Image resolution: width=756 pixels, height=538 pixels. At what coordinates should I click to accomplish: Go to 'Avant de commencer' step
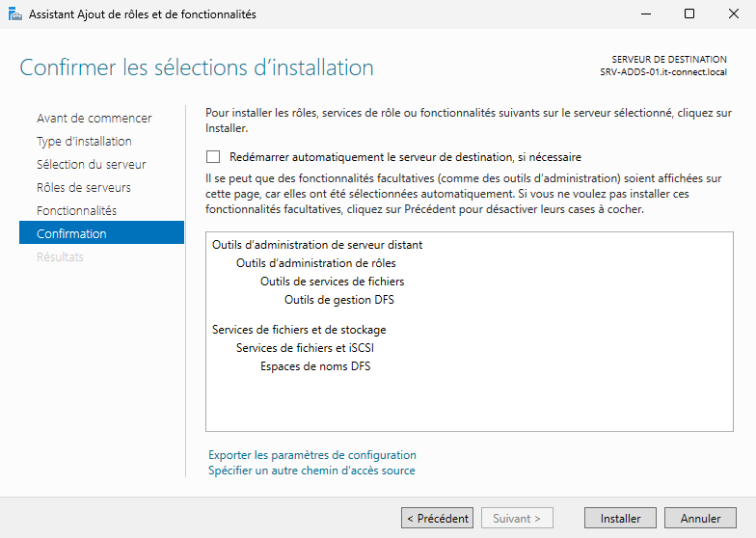[x=94, y=119]
